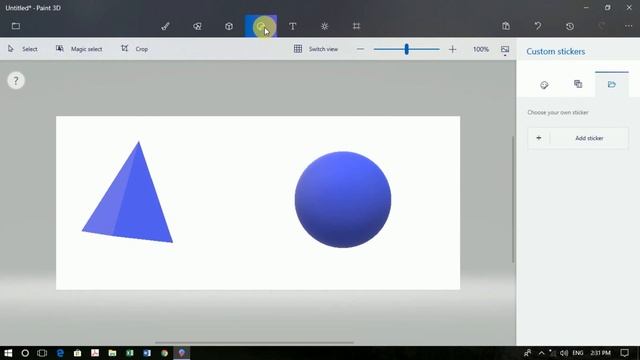640x360 pixels.
Task: Click the zoom out minus button
Action: (360, 49)
